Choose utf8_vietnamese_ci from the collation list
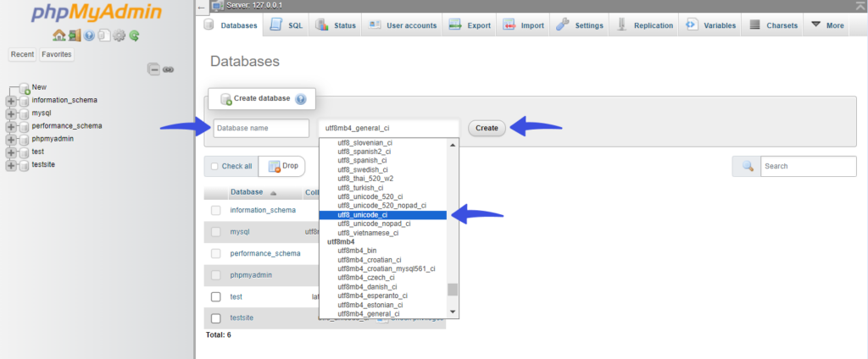Viewport: 868px width, 359px height. pyautogui.click(x=383, y=233)
